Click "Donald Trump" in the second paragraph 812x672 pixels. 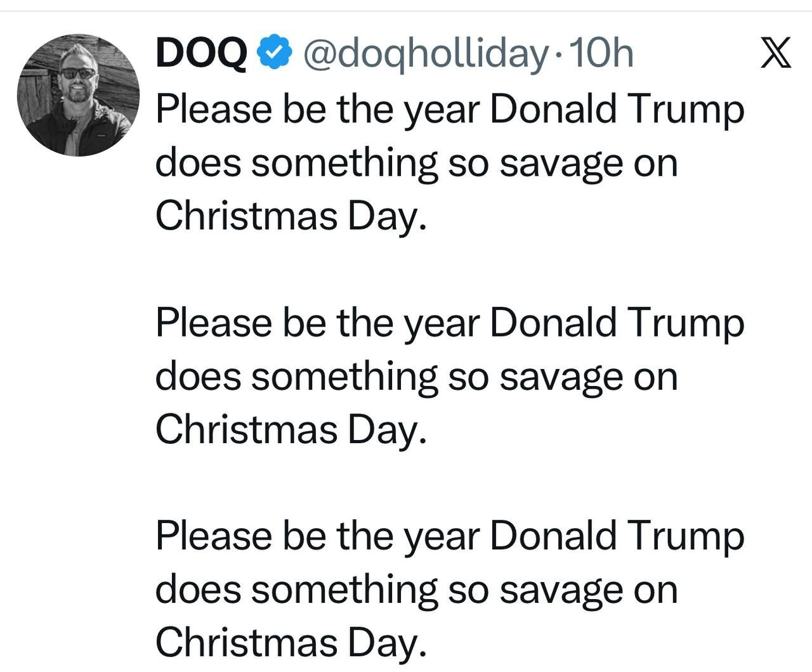(617, 323)
